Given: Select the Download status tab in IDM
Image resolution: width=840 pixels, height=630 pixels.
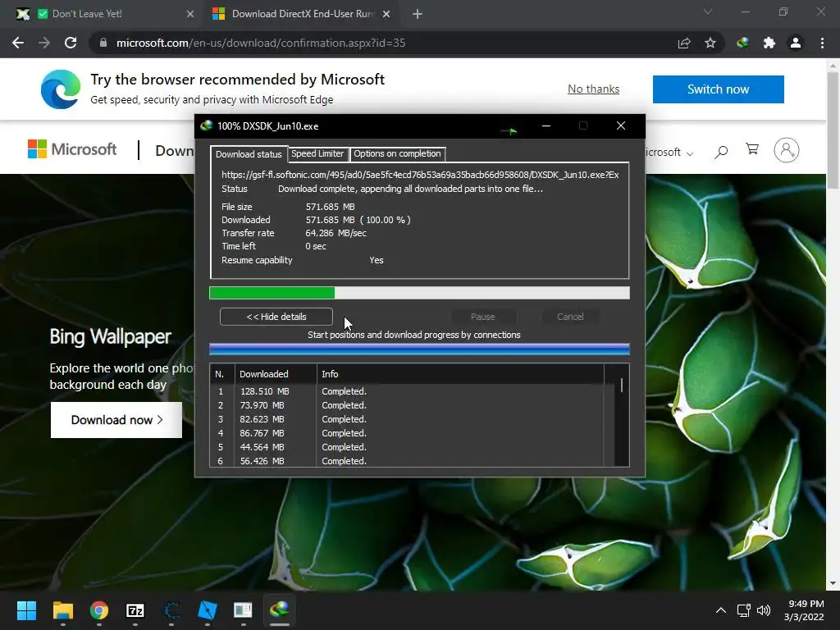Looking at the screenshot, I should [249, 154].
